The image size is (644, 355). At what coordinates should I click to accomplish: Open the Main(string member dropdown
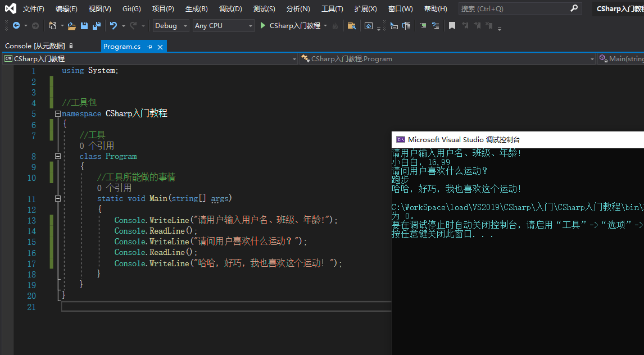coord(621,58)
